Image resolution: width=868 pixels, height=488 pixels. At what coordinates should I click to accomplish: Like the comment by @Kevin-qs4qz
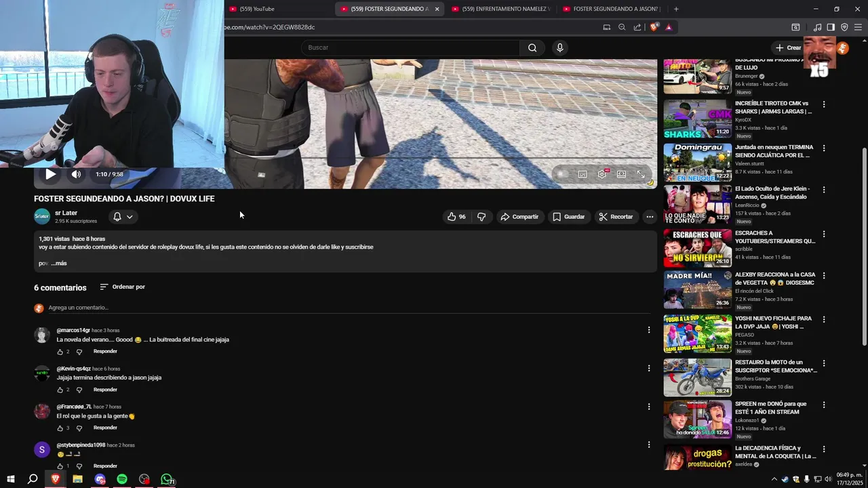(x=60, y=390)
